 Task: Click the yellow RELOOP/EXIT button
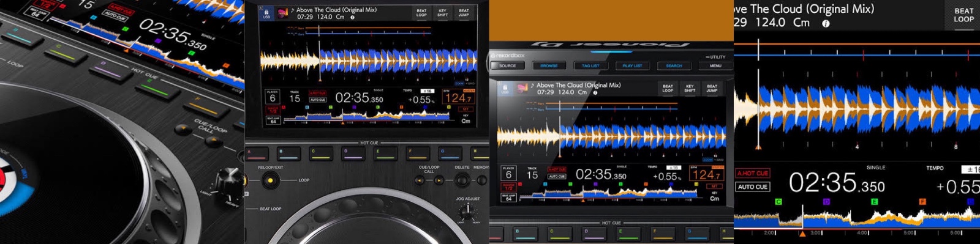[x=269, y=180]
